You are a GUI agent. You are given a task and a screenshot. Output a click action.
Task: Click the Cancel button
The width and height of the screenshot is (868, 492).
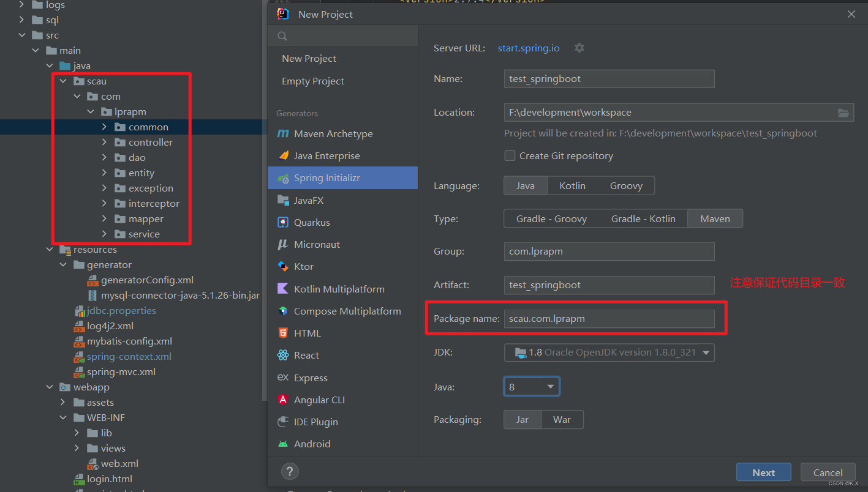click(x=828, y=472)
